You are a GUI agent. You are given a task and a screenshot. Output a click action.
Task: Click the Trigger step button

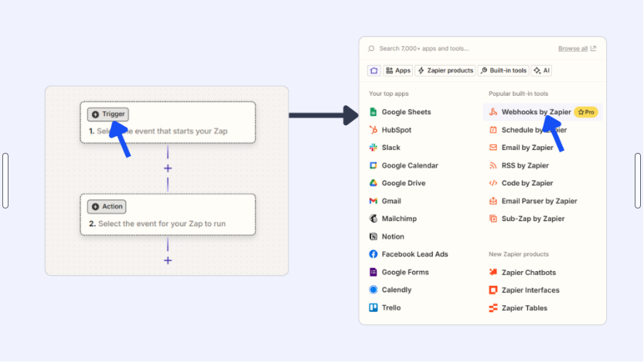pos(108,114)
